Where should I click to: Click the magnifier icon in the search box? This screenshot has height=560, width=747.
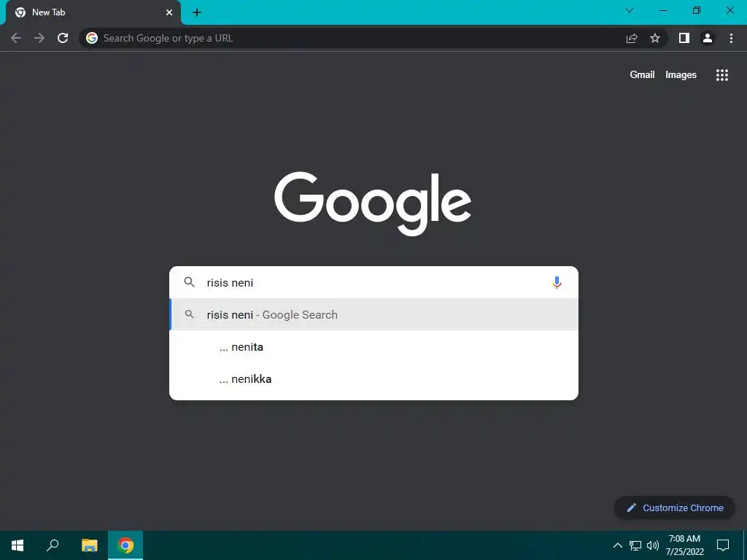[189, 282]
